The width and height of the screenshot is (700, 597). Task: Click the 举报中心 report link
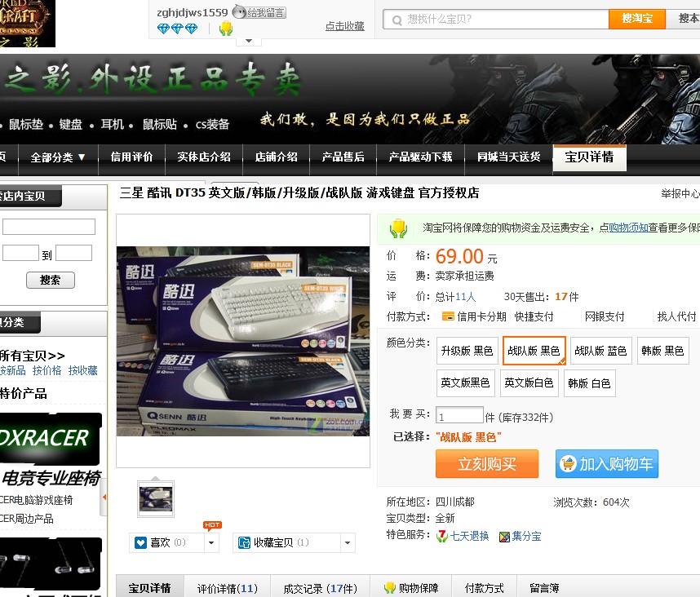click(680, 193)
